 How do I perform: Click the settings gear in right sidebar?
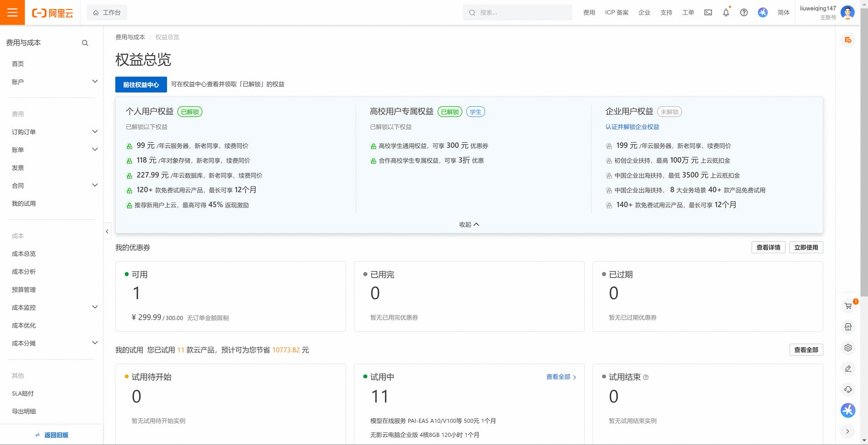(848, 348)
